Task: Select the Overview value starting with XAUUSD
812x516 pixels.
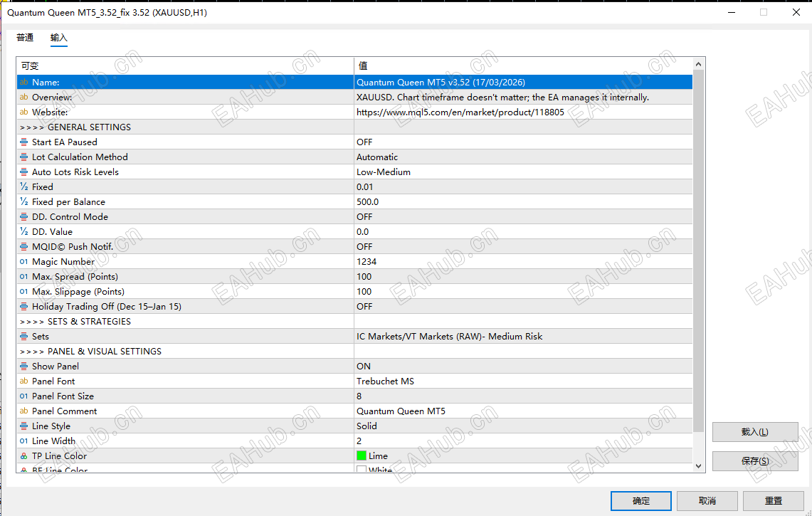Action: coord(523,98)
